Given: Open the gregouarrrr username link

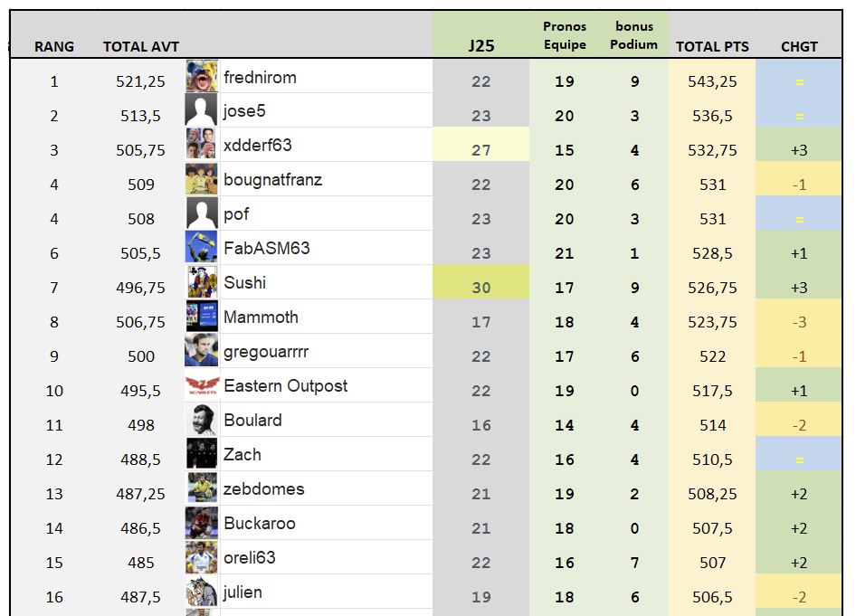Looking at the screenshot, I should 266,352.
